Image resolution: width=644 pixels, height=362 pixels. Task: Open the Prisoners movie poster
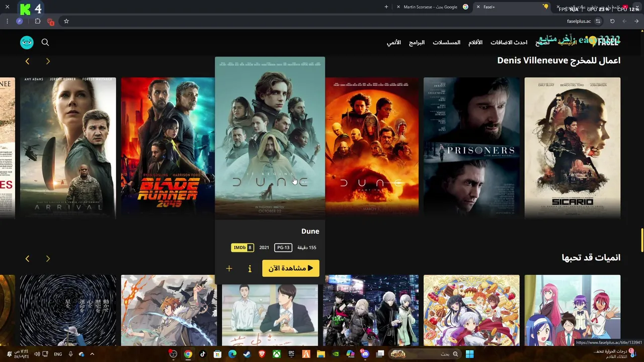(x=471, y=148)
